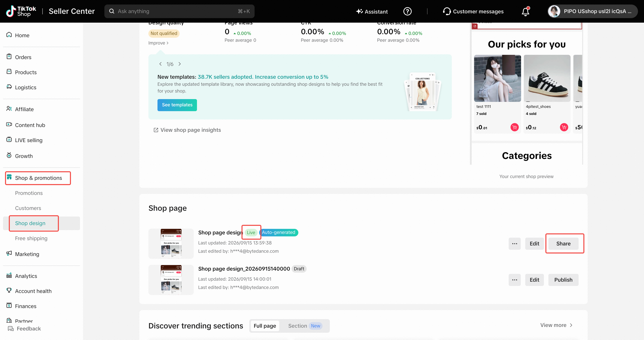Screen dimensions: 644x340
Task: Focus the Ask anything search field
Action: pos(179,11)
